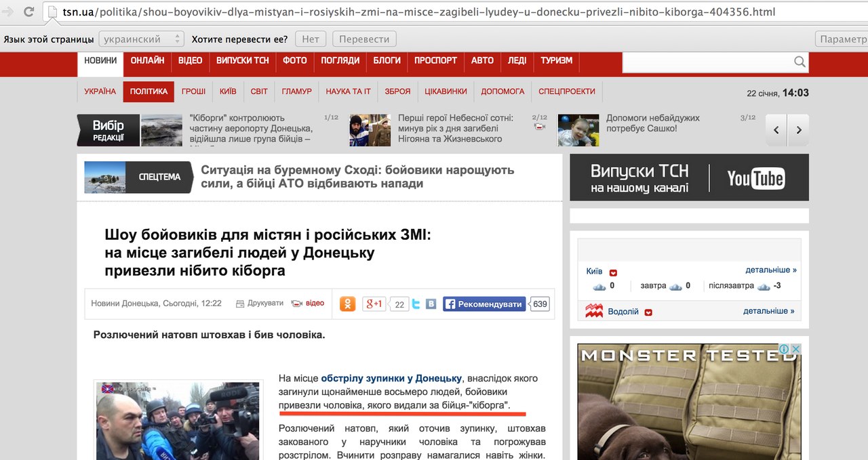The width and height of the screenshot is (868, 460).
Task: Select the ПОЛІТИКА subcategory
Action: [x=149, y=91]
